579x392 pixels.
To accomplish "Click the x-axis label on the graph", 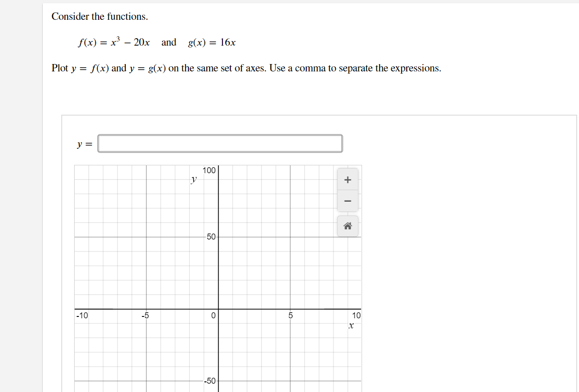I will pyautogui.click(x=351, y=326).
